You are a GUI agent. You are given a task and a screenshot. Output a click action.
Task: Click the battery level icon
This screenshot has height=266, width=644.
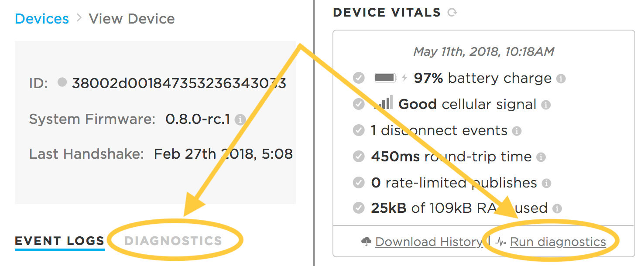(386, 78)
